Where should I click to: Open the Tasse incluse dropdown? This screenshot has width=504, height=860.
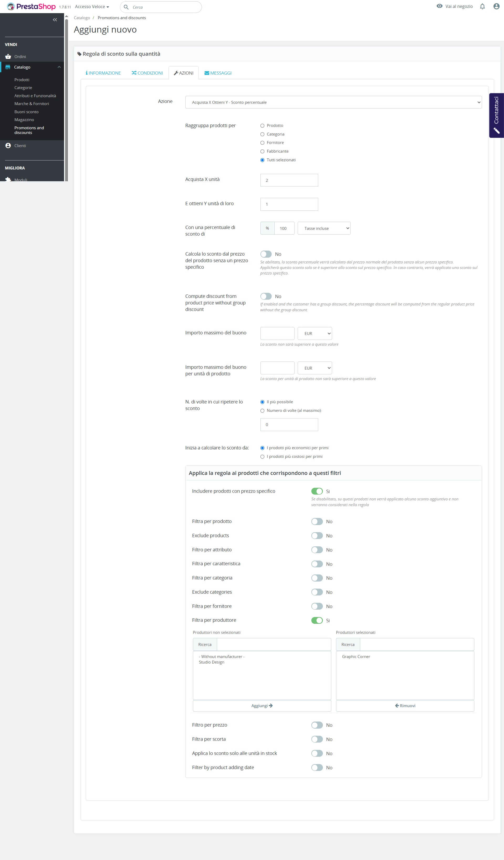pos(324,228)
